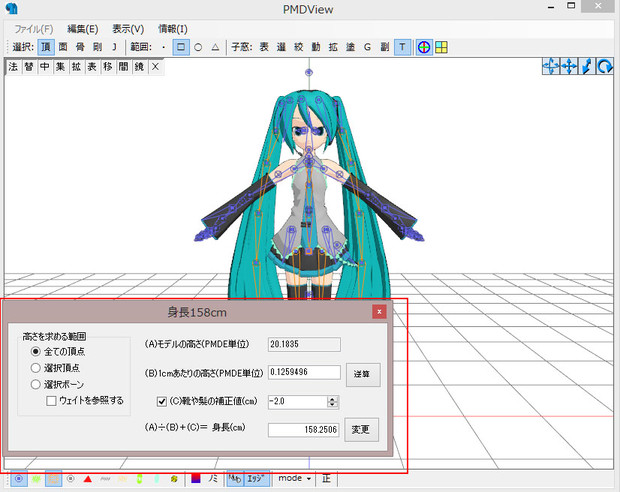Screen dimensions: 620x492
Task: Open the 表示(V) menu
Action: (x=128, y=29)
